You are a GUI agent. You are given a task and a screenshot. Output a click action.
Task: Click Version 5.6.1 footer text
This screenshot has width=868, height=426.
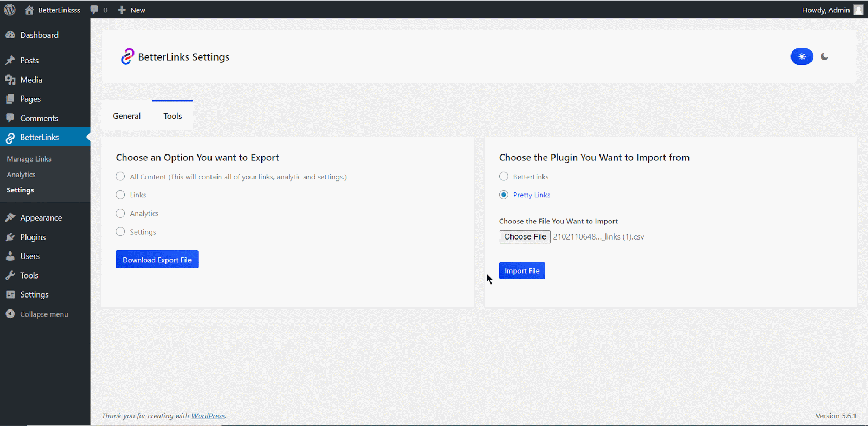(836, 416)
